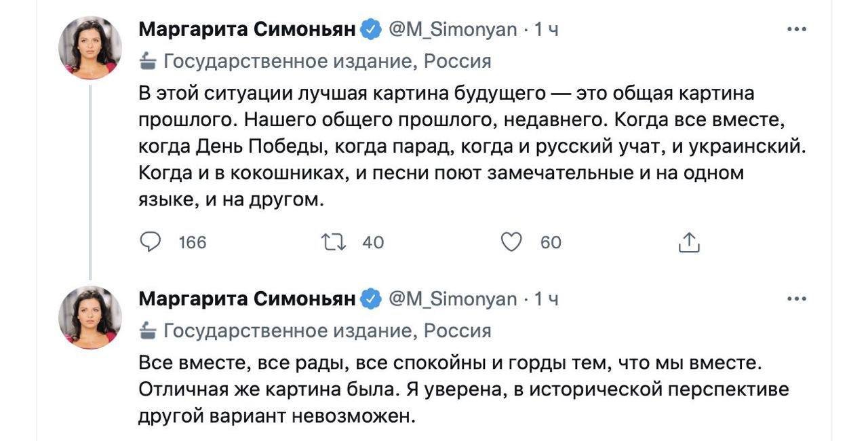
Task: Like the first tweet with heart icon
Action: [511, 242]
